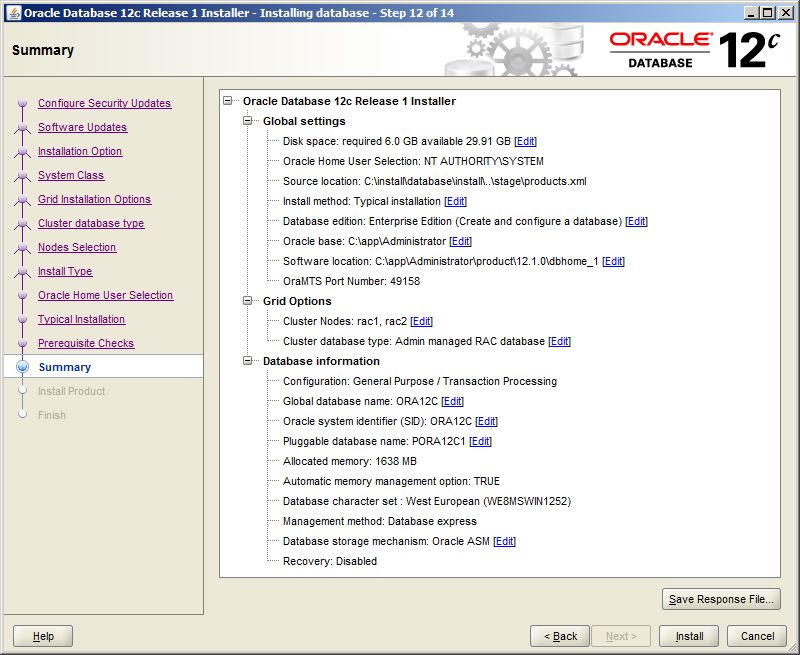Image resolution: width=800 pixels, height=655 pixels.
Task: Open the Nodes Selection step
Action: [77, 247]
